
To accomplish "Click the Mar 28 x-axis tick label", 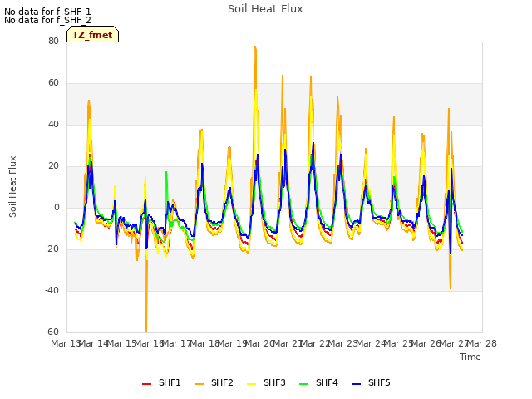I will pyautogui.click(x=482, y=343).
